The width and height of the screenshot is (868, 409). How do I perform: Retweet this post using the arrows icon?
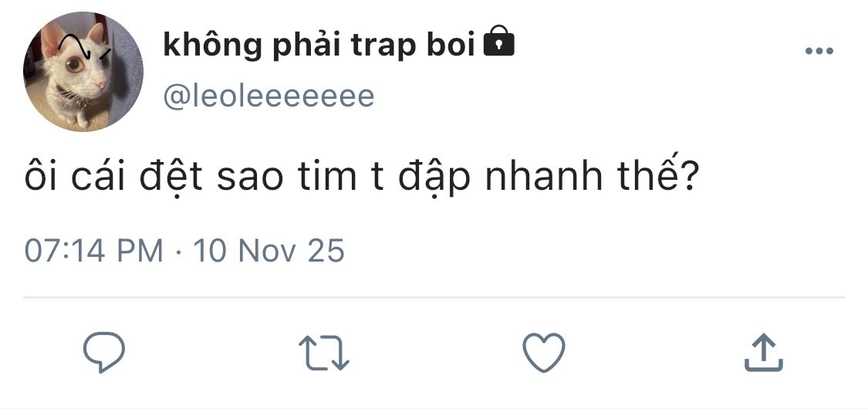324,353
